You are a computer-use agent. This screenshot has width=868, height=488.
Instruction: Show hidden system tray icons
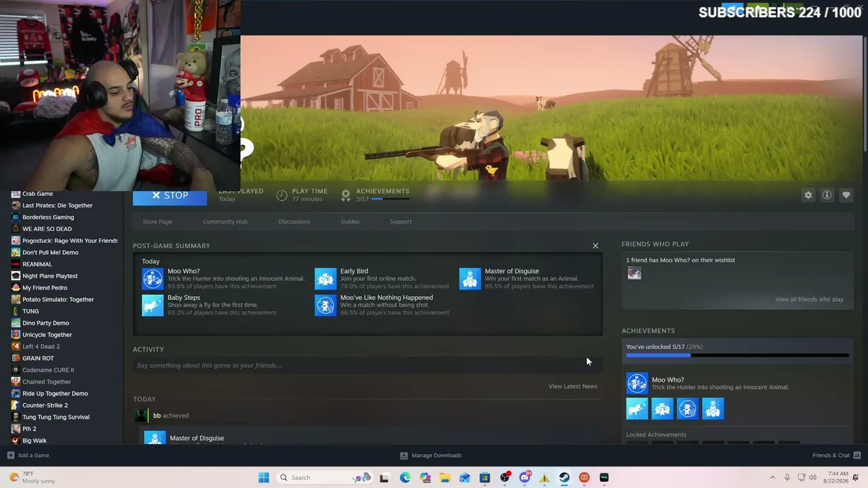click(772, 478)
